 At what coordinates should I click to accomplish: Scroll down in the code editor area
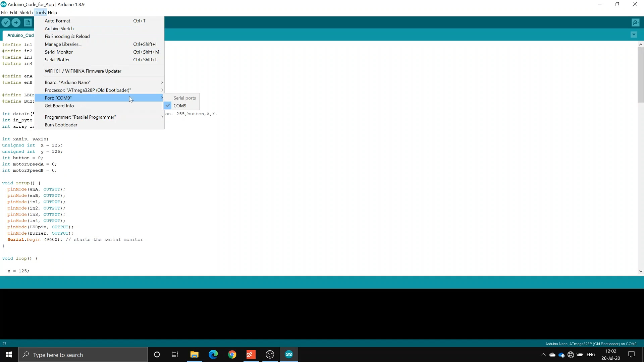[640, 271]
